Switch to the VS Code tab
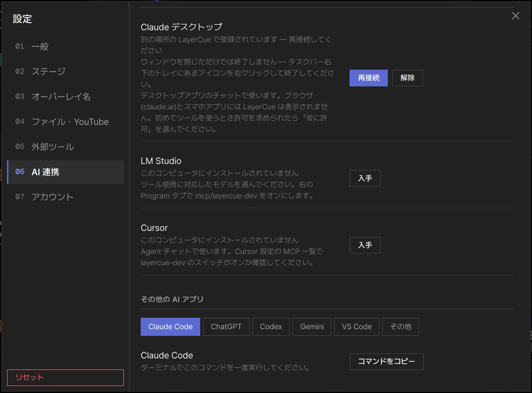This screenshot has width=532, height=393. click(x=357, y=326)
